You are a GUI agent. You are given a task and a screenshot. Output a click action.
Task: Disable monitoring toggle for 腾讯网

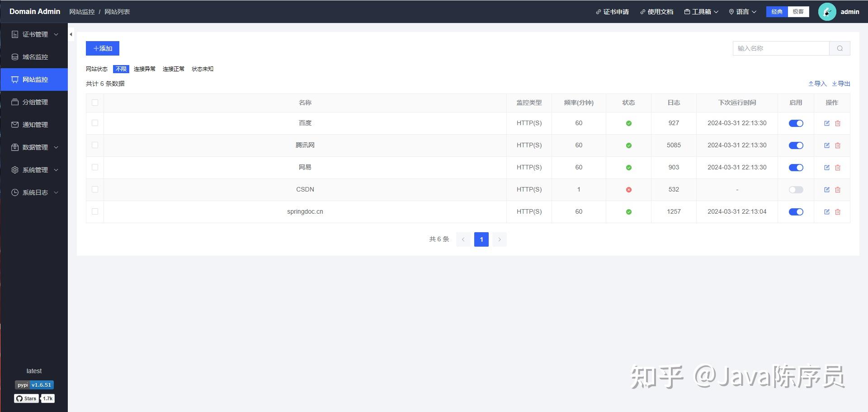click(796, 145)
